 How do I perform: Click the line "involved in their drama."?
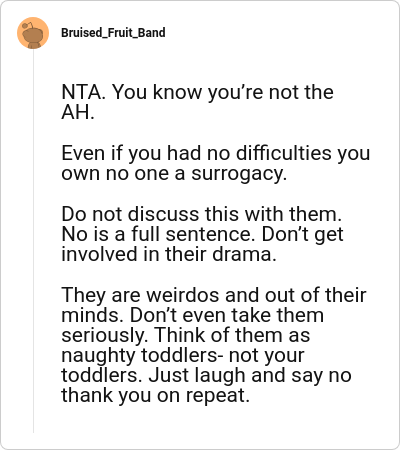click(169, 254)
